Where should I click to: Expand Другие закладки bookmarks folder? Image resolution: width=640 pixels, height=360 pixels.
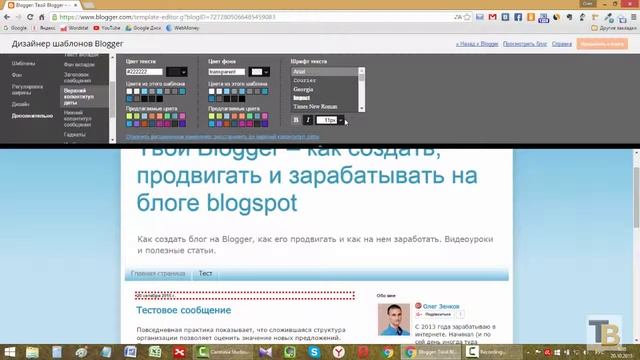pos(614,28)
